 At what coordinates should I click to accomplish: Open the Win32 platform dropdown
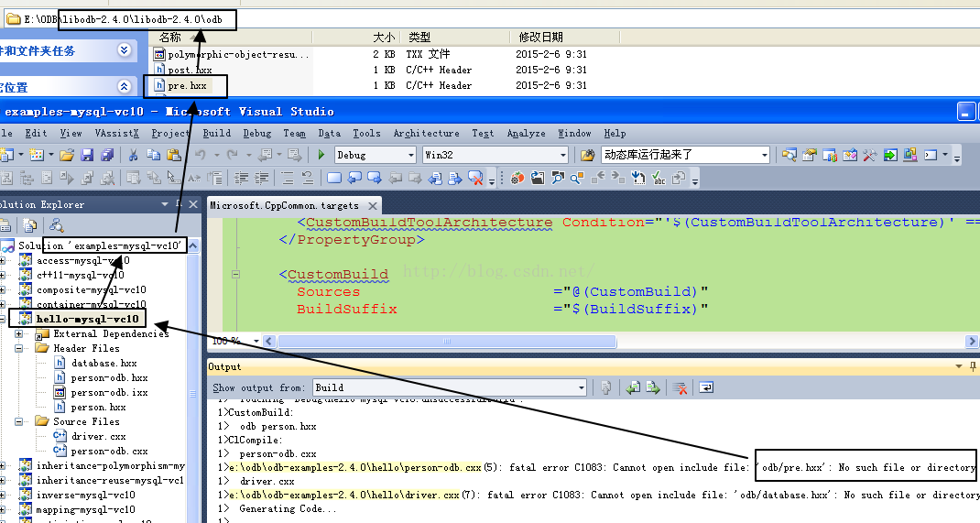pyautogui.click(x=562, y=155)
